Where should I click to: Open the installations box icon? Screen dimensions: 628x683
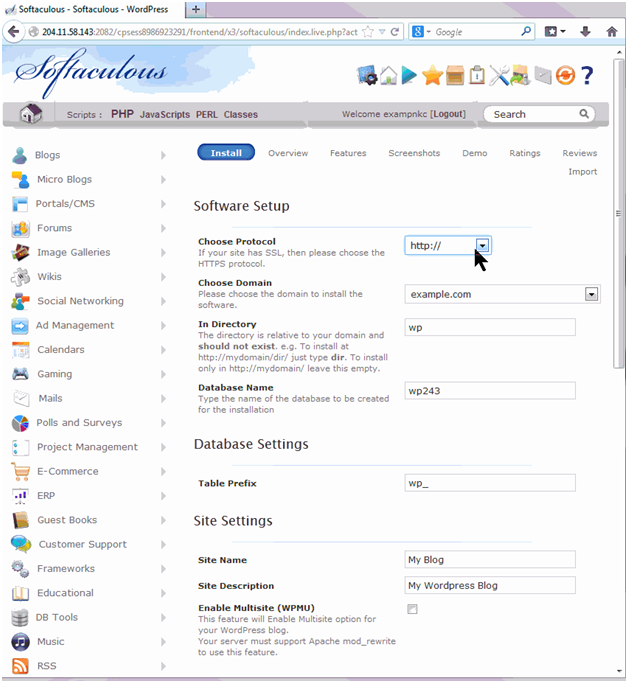click(x=455, y=75)
